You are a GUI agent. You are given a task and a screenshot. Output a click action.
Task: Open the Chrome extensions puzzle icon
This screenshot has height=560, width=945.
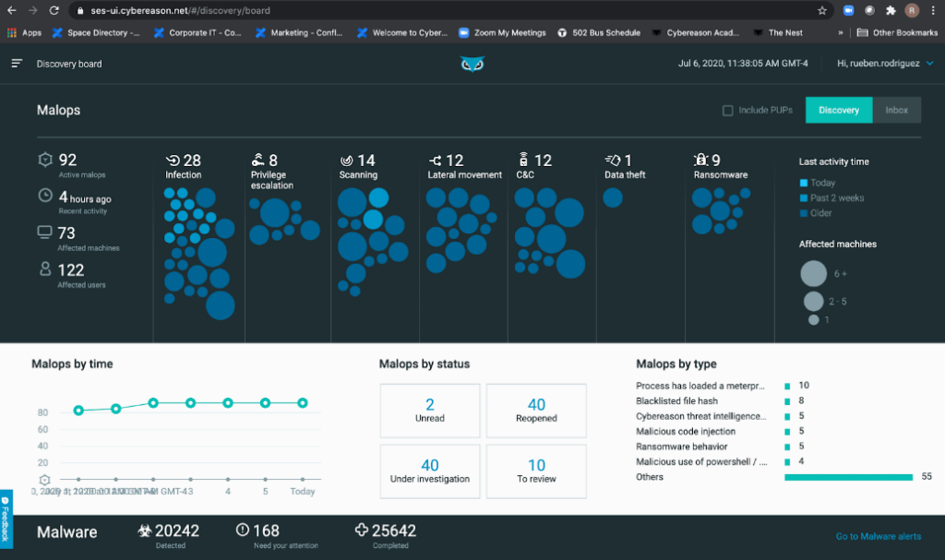(x=891, y=10)
